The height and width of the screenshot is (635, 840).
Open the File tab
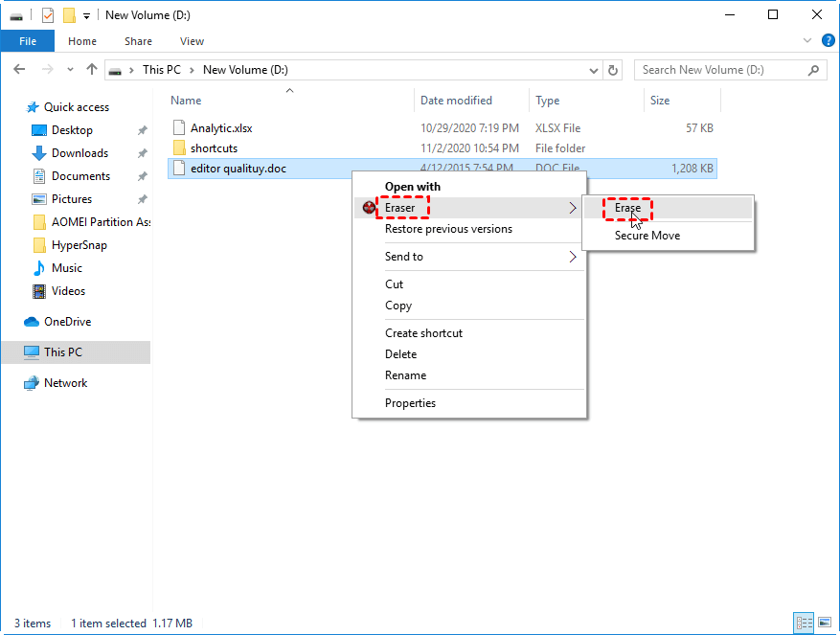point(28,41)
